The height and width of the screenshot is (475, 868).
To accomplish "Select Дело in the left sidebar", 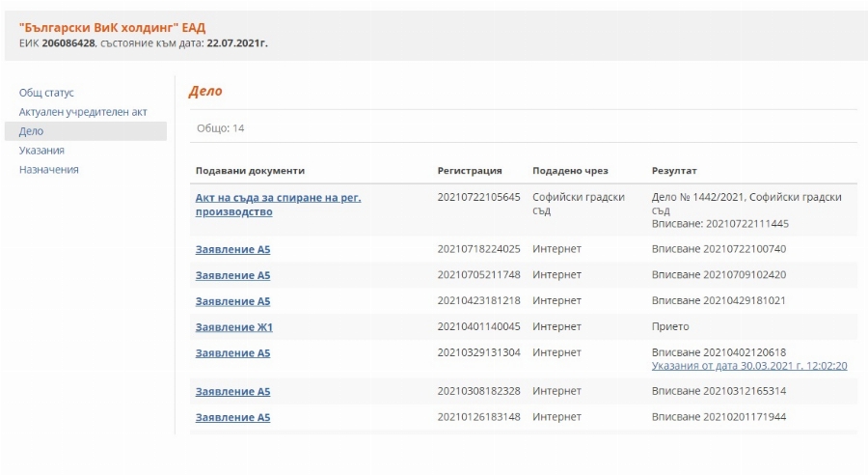I will (x=31, y=131).
